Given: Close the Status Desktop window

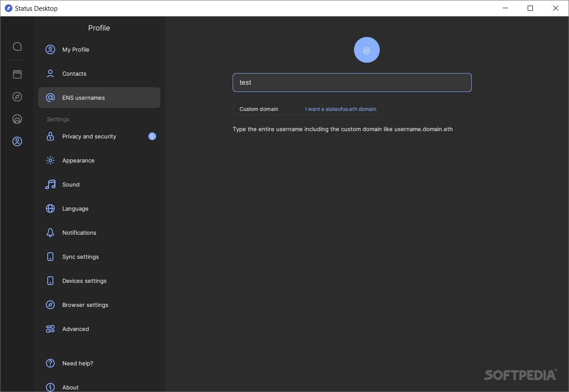Looking at the screenshot, I should point(556,8).
